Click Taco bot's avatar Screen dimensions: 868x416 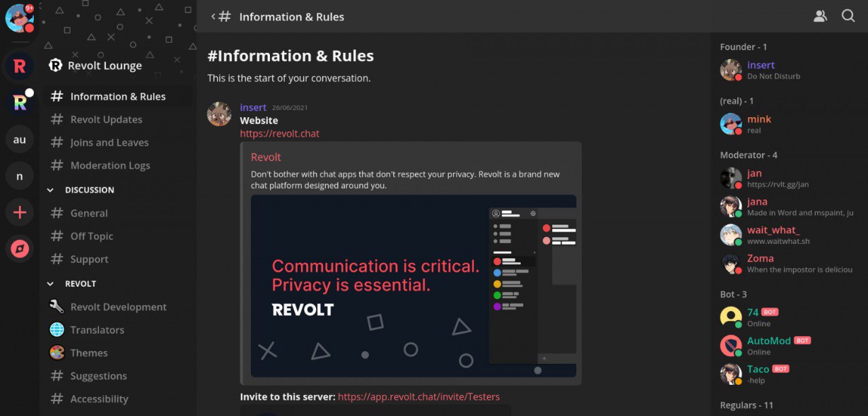(x=730, y=374)
